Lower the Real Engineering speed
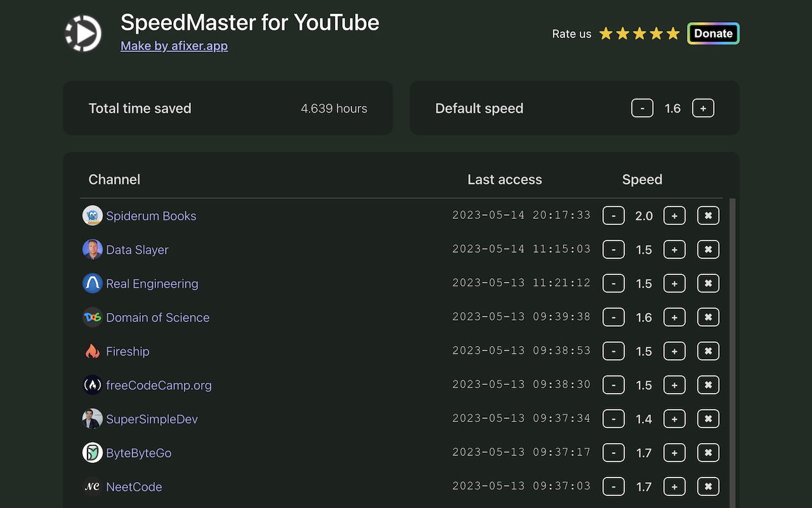Image resolution: width=812 pixels, height=508 pixels. [613, 283]
